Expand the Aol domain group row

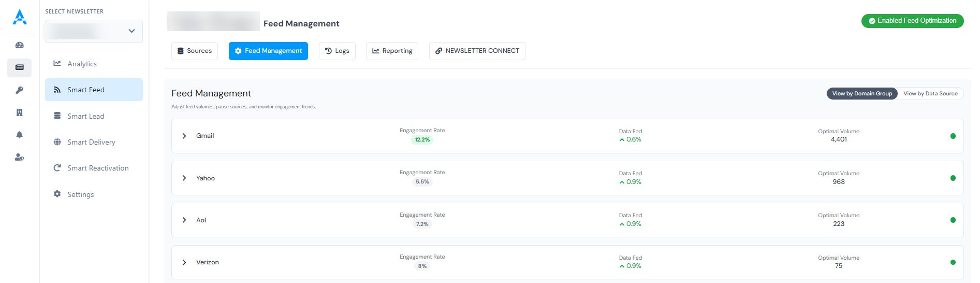[184, 220]
